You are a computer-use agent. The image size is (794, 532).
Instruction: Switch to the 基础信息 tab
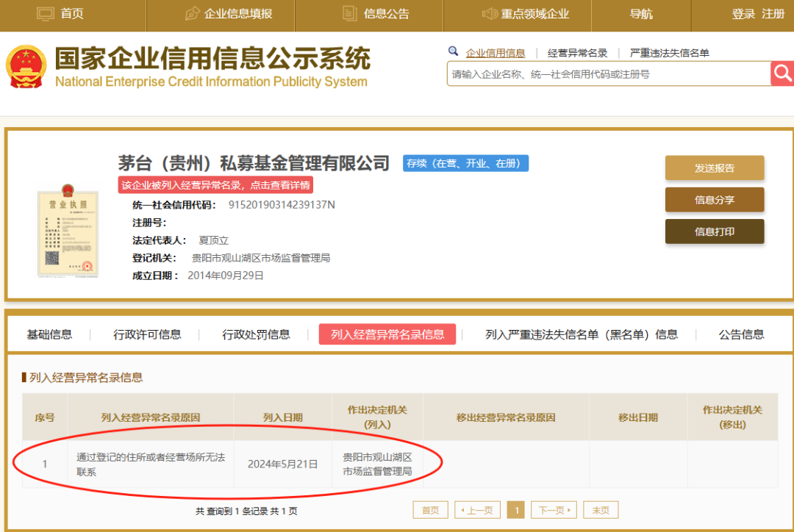click(x=49, y=334)
